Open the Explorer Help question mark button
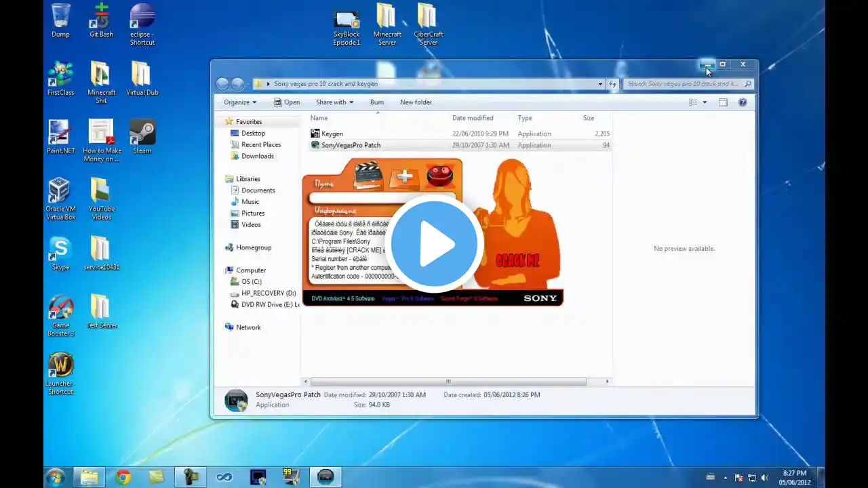868x488 pixels. tap(743, 102)
